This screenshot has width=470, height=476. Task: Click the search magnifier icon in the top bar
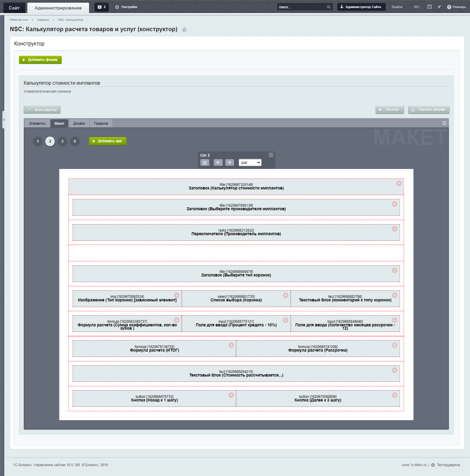(x=329, y=7)
